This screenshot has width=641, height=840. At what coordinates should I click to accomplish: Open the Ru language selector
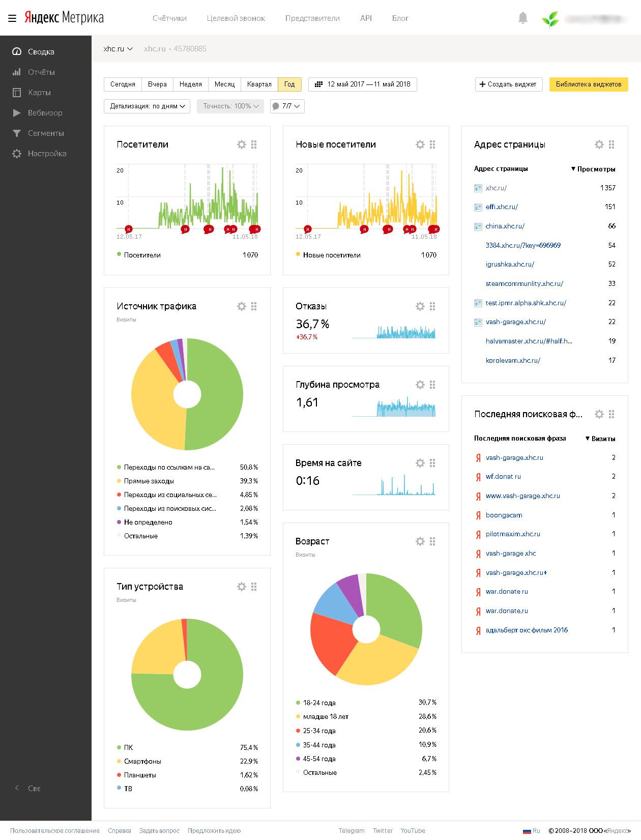click(532, 831)
